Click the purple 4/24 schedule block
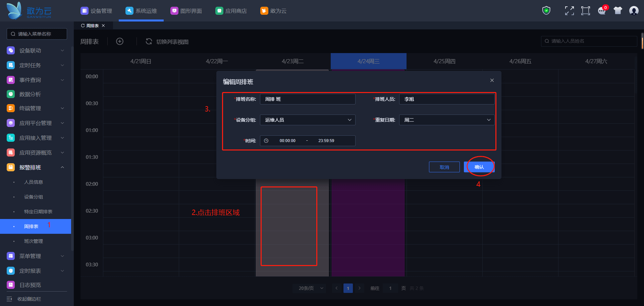Image resolution: width=644 pixels, height=306 pixels. coord(368,228)
